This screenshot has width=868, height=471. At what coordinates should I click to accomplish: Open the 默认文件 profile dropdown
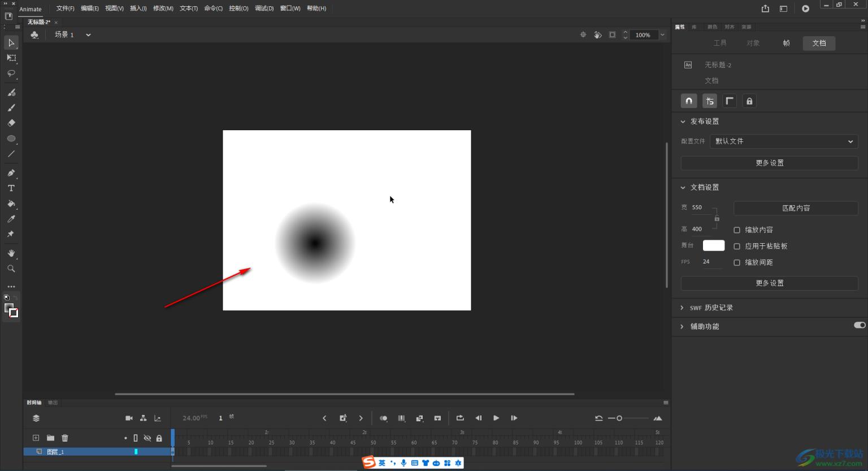point(784,141)
